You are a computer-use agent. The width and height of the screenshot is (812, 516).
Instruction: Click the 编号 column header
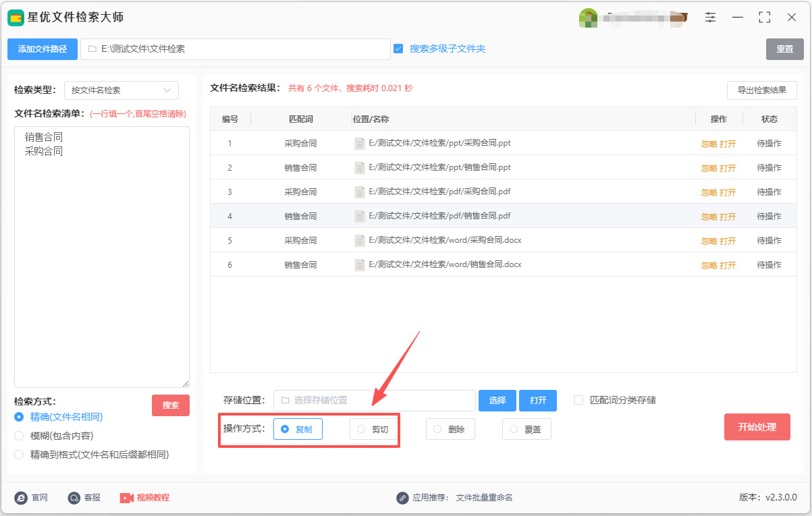[x=230, y=119]
